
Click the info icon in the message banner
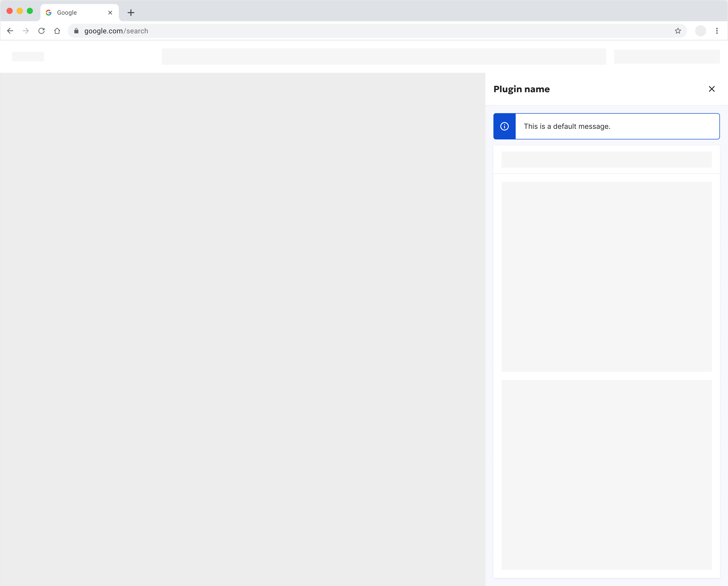point(504,126)
